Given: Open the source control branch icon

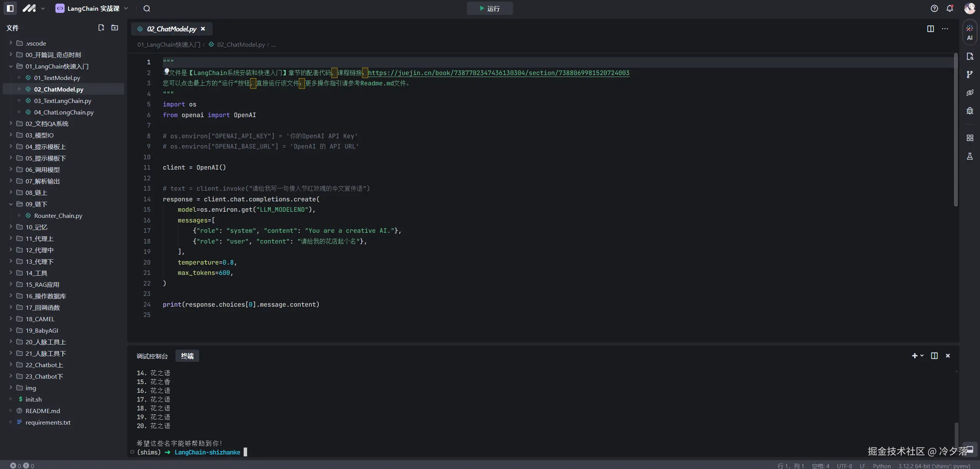Looking at the screenshot, I should [970, 74].
